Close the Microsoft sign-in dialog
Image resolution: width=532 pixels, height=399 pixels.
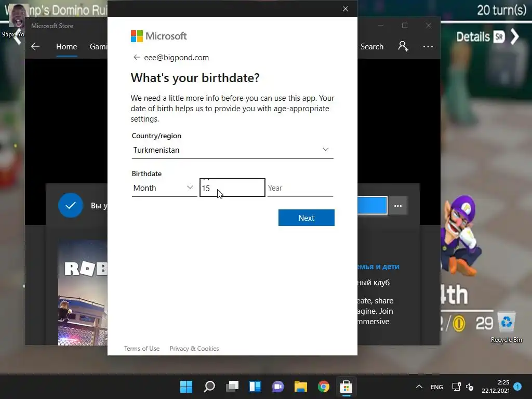point(345,9)
